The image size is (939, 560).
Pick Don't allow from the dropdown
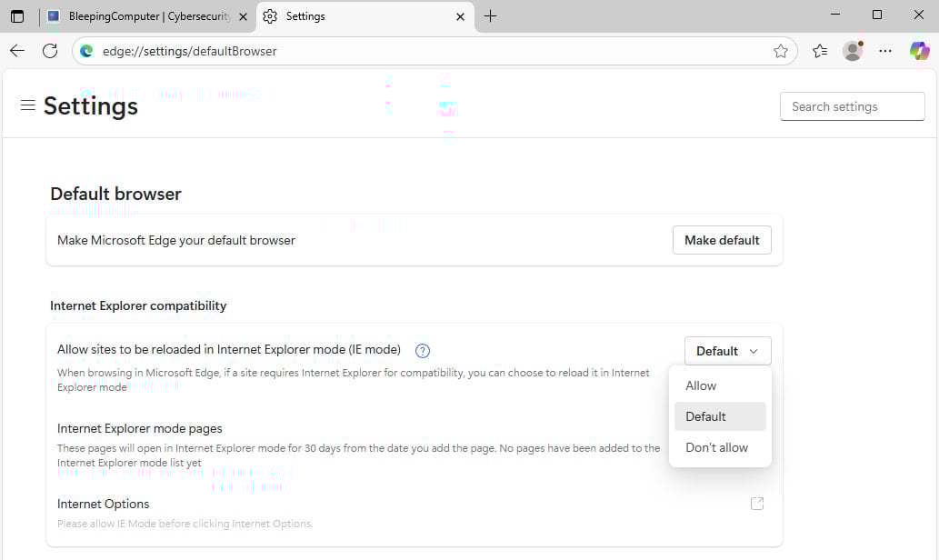coord(717,447)
